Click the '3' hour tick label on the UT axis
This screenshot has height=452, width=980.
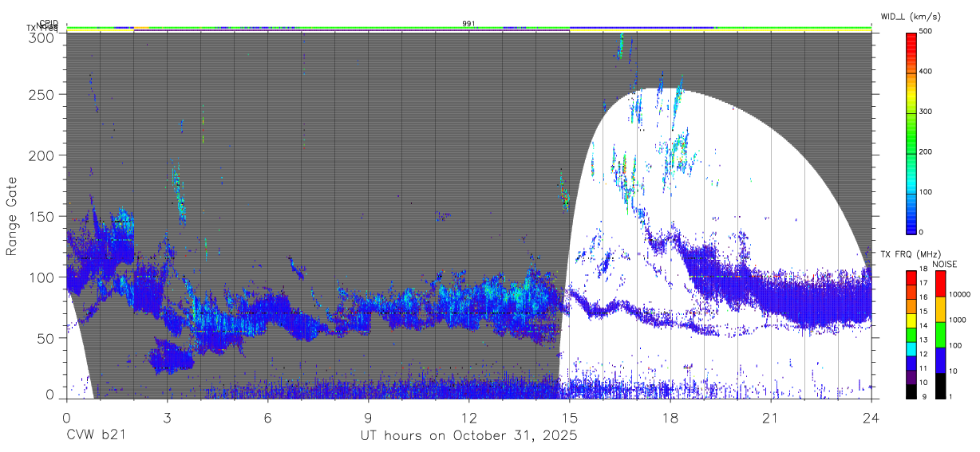pos(168,418)
